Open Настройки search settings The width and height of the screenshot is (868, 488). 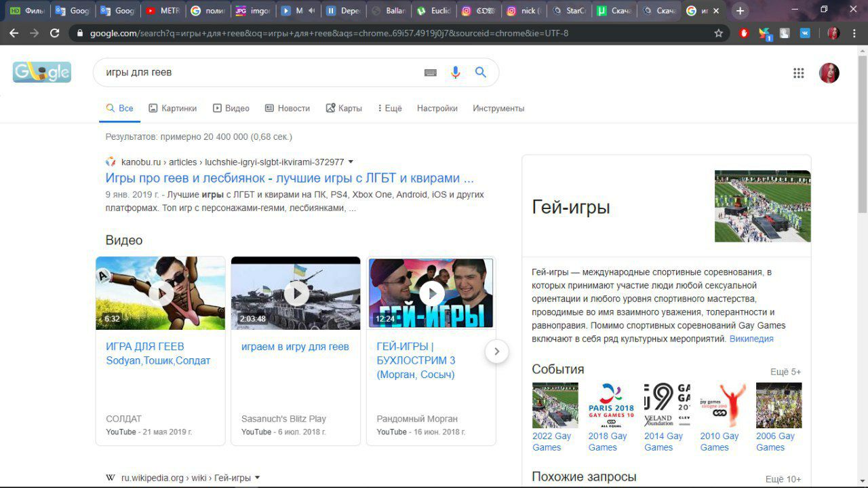437,109
